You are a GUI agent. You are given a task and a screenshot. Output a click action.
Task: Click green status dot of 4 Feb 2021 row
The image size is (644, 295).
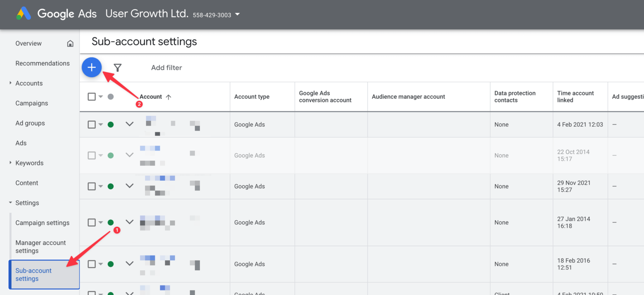tap(110, 125)
